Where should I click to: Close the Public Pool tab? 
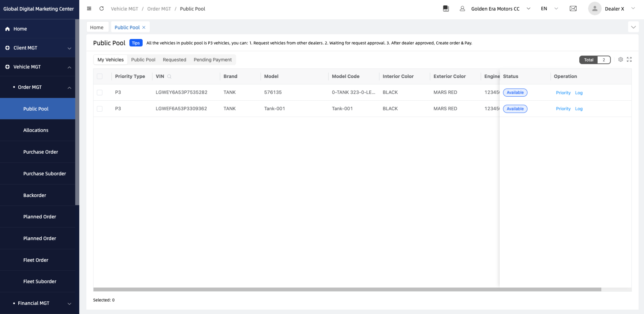tap(144, 27)
